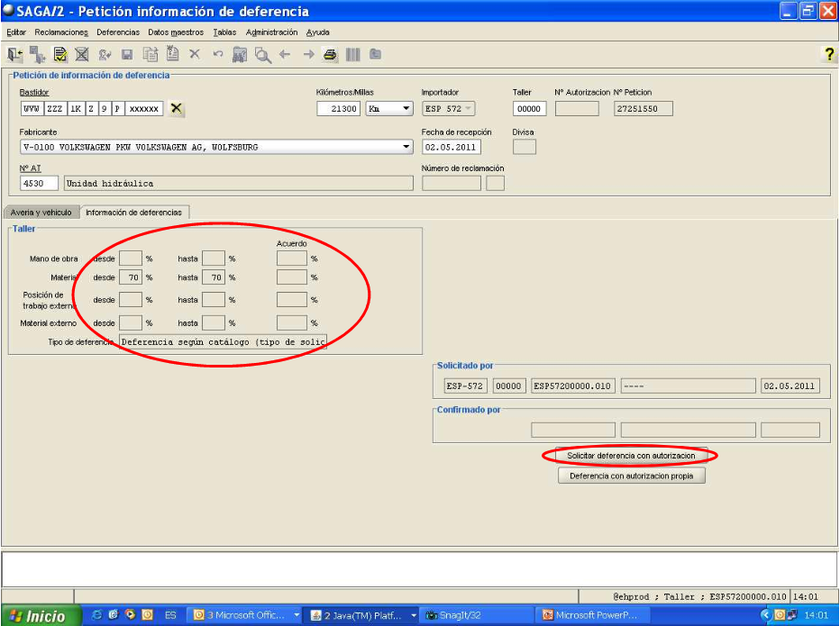
Task: Click the back arrow toolbar icon
Action: tap(285, 54)
